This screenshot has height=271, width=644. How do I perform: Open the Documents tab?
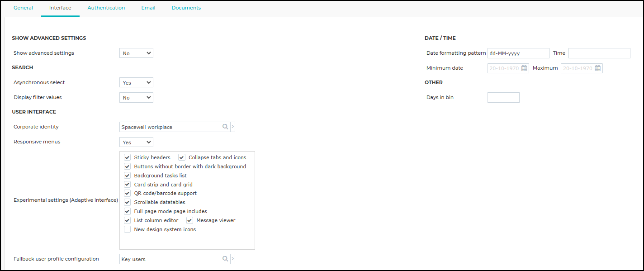tap(186, 8)
